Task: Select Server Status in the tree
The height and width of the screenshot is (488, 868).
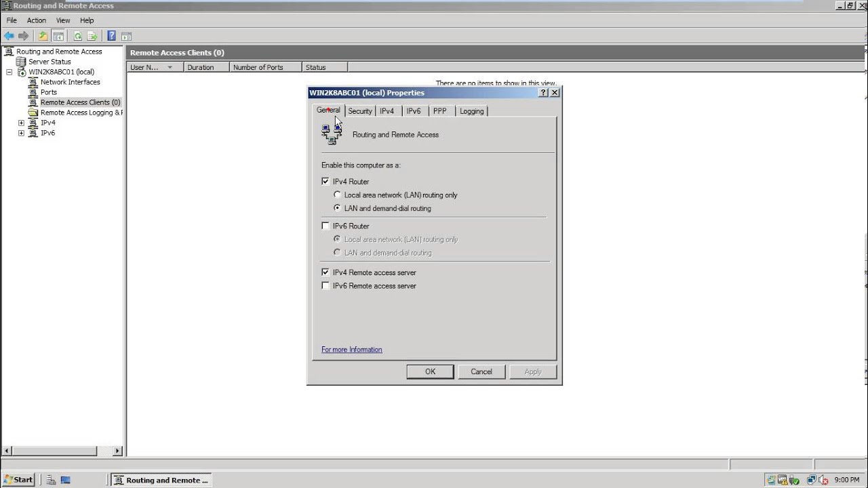Action: click(x=50, y=62)
